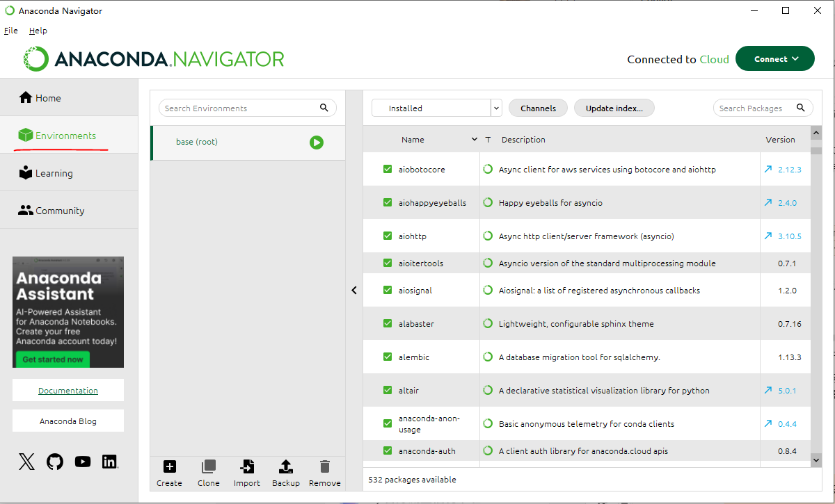Toggle the alembic package checkbox

[388, 357]
